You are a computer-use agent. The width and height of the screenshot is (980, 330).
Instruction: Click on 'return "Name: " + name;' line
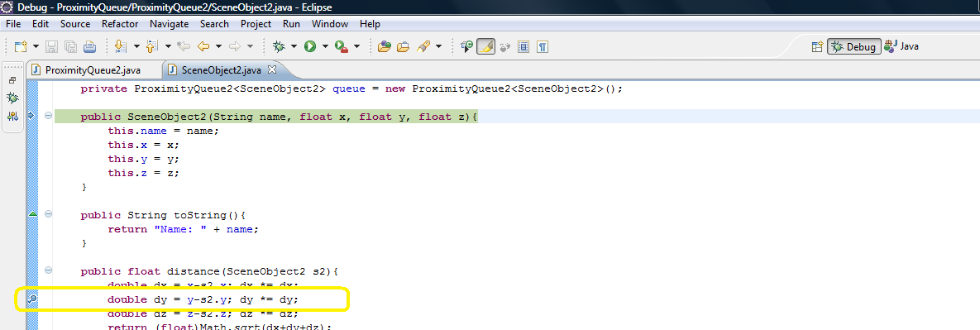[x=183, y=229]
